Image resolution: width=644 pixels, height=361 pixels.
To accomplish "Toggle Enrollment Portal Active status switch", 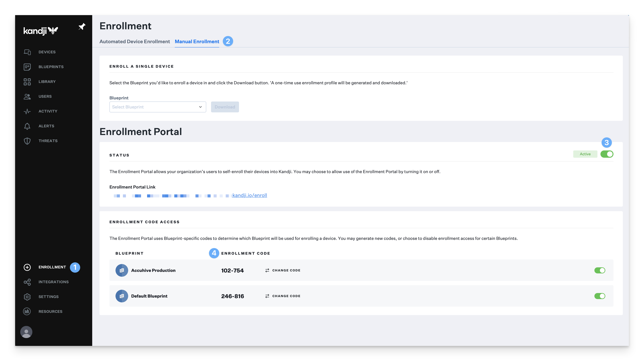I will [607, 154].
